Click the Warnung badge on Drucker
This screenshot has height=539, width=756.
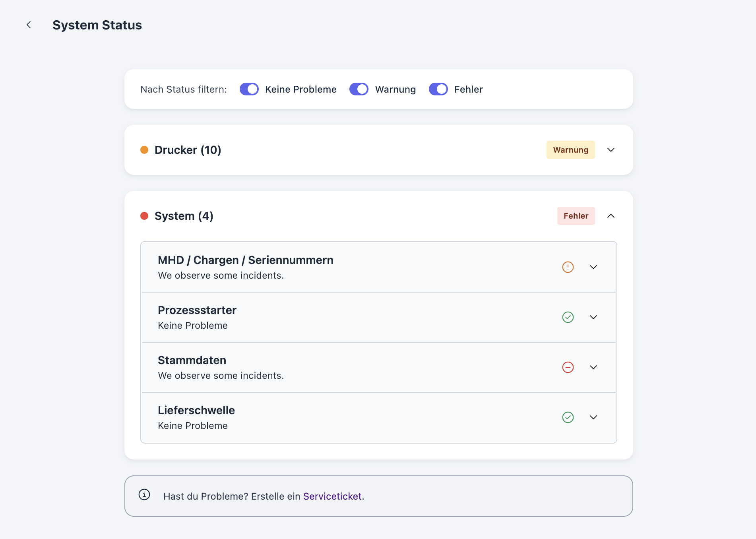click(570, 150)
